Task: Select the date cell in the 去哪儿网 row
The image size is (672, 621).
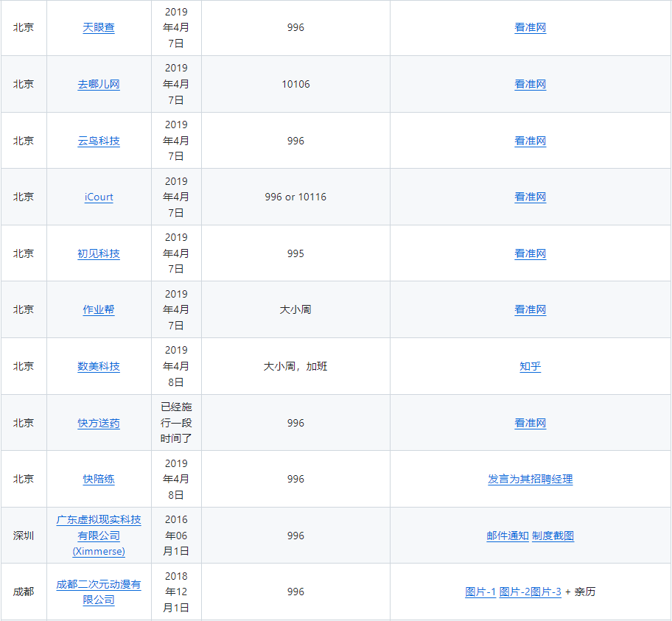Action: click(176, 84)
